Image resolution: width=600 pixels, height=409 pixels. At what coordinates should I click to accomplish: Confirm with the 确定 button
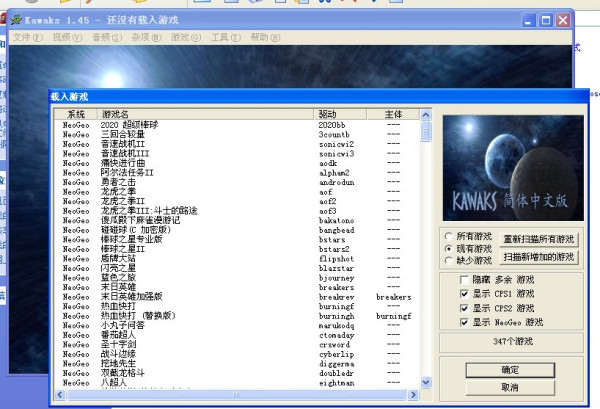pos(510,370)
